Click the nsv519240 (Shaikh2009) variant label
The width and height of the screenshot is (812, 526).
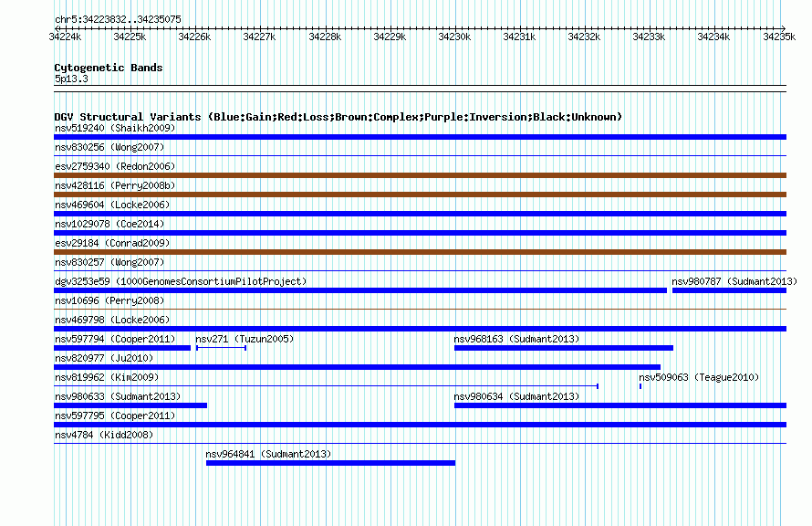[115, 128]
